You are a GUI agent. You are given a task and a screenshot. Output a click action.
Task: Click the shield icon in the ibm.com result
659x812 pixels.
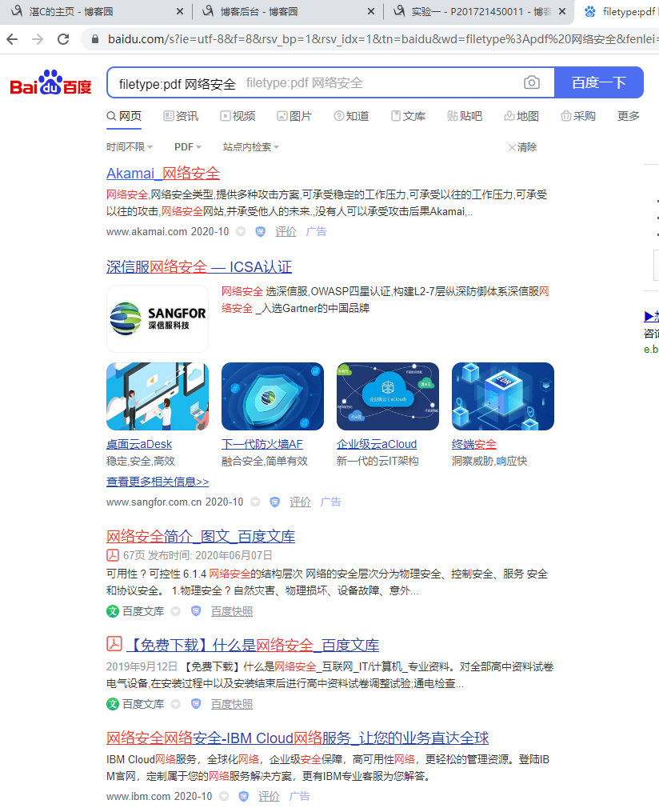[x=243, y=797]
